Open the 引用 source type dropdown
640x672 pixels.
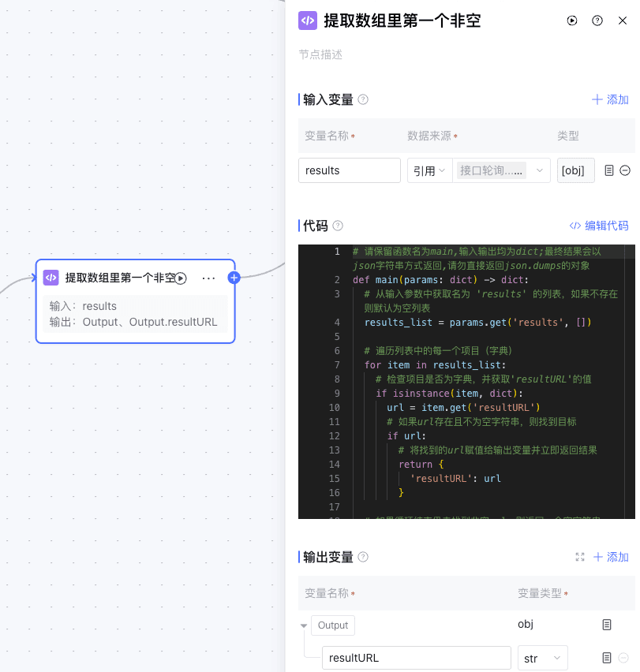(x=429, y=170)
